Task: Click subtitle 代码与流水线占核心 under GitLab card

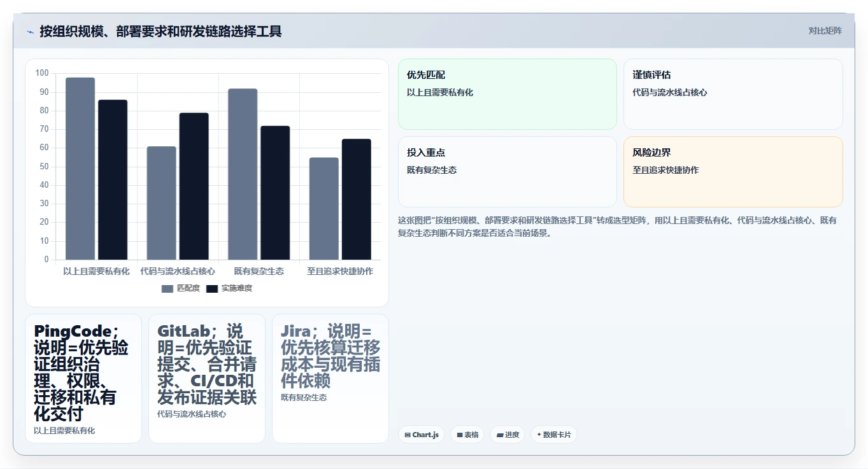Action: pos(192,414)
